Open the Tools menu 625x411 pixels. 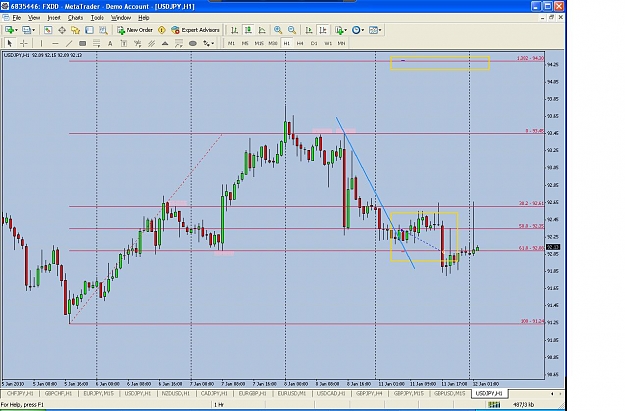(97, 18)
